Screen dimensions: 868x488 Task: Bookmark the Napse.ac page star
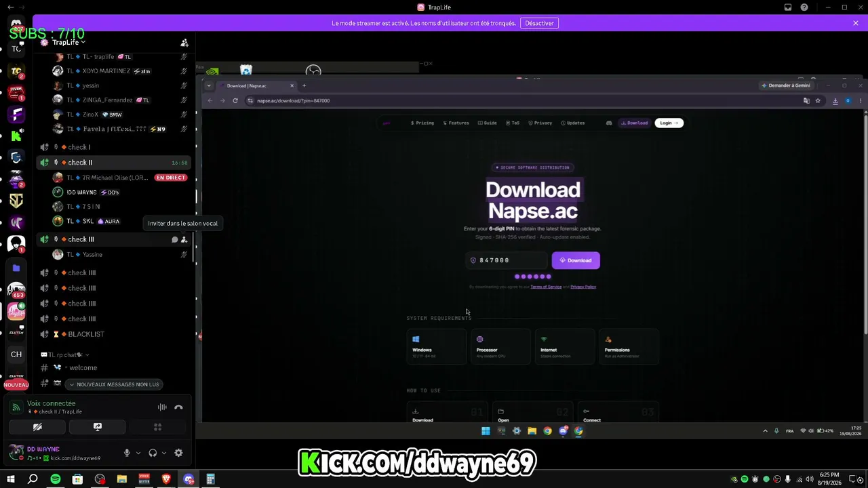(x=818, y=101)
